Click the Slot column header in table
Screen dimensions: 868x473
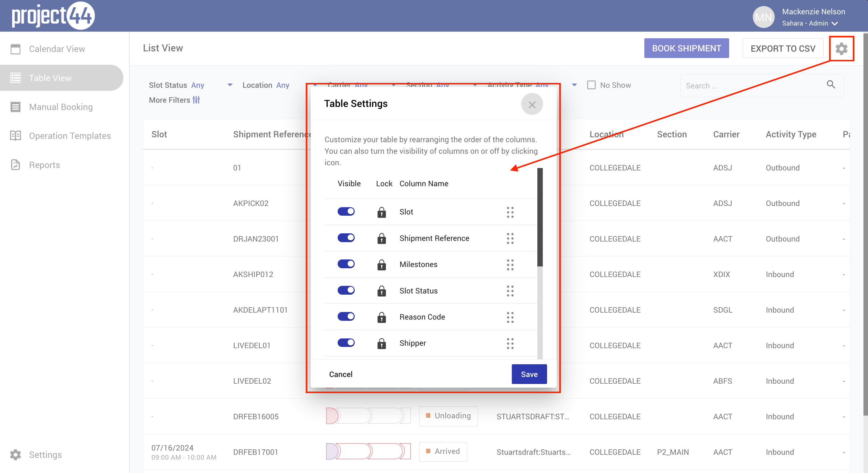[x=159, y=134]
